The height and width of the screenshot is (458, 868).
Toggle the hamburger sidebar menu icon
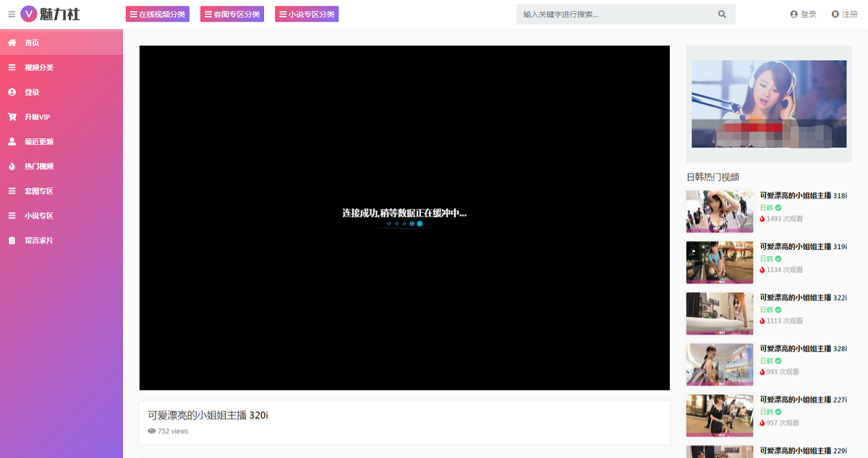(x=11, y=14)
